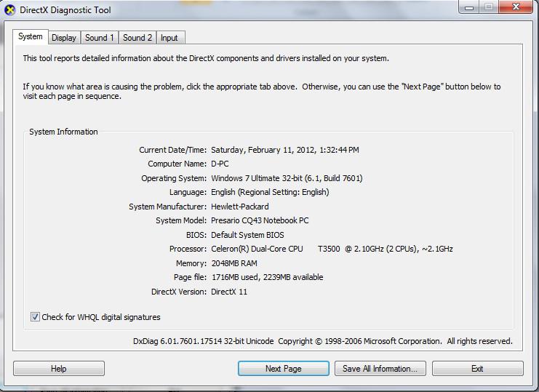Image resolution: width=539 pixels, height=392 pixels.
Task: Close the DirectX Diagnostic Tool window
Action: (516, 7)
